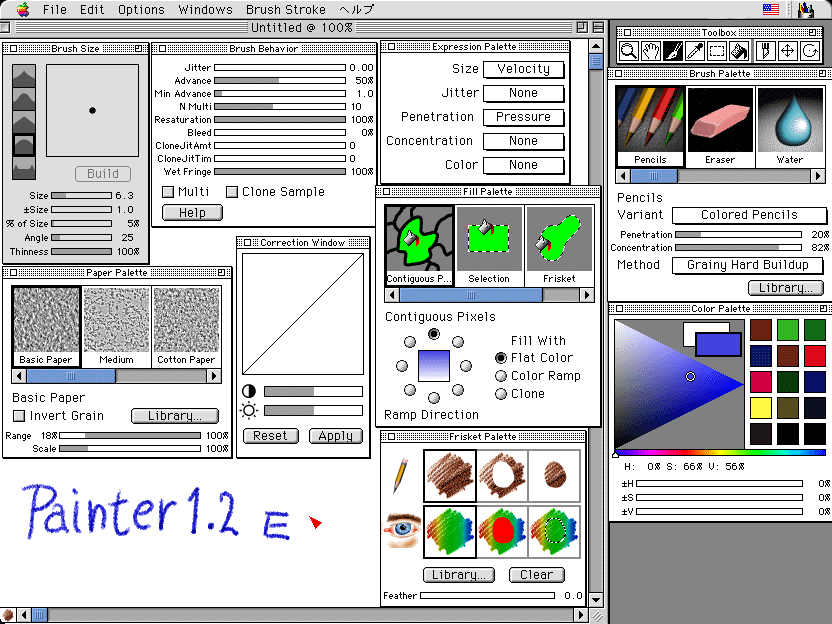
Task: Select the Medium paper texture thumbnail
Action: click(x=116, y=326)
